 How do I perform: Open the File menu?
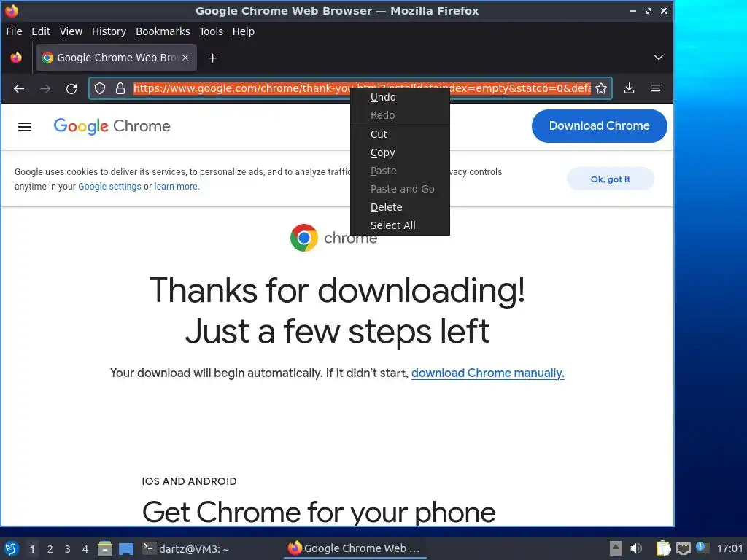pos(14,31)
